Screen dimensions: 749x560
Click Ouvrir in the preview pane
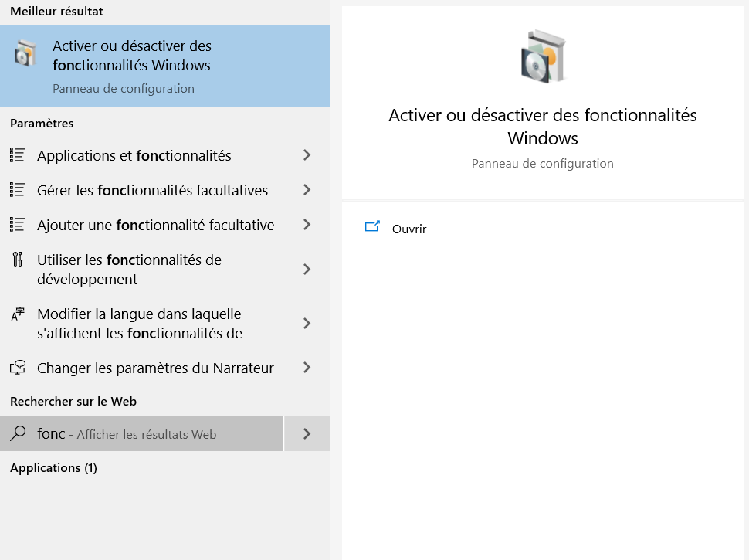point(409,229)
